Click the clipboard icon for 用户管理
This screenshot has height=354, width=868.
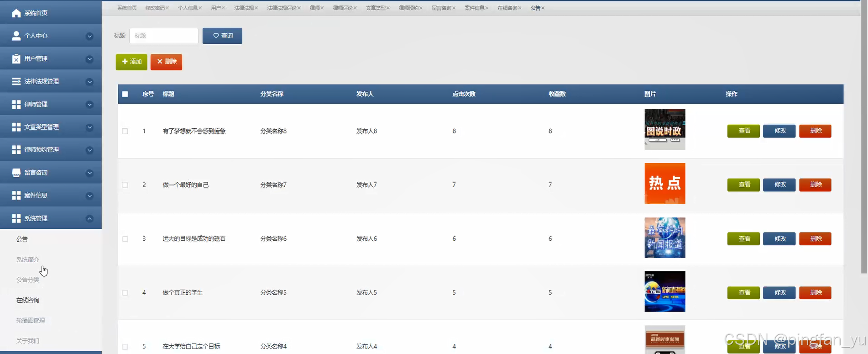pos(16,58)
